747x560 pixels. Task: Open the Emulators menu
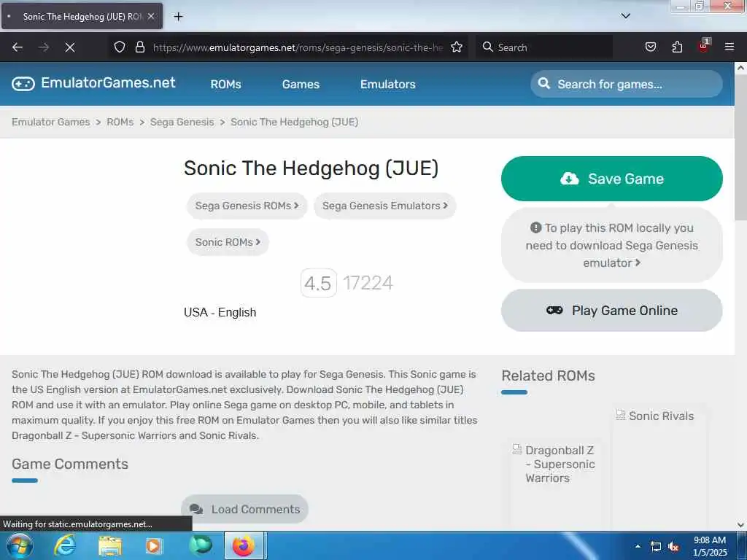click(388, 85)
